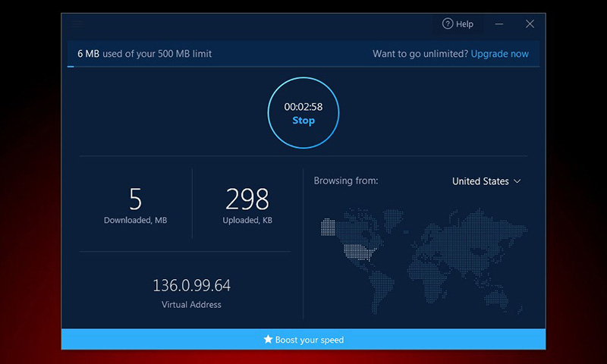
Task: Click the data usage progress bar
Action: pyautogui.click(x=303, y=67)
